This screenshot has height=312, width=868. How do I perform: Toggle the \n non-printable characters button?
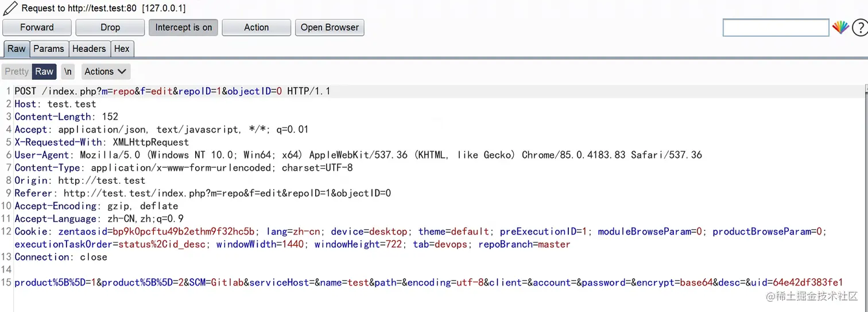pos(68,71)
